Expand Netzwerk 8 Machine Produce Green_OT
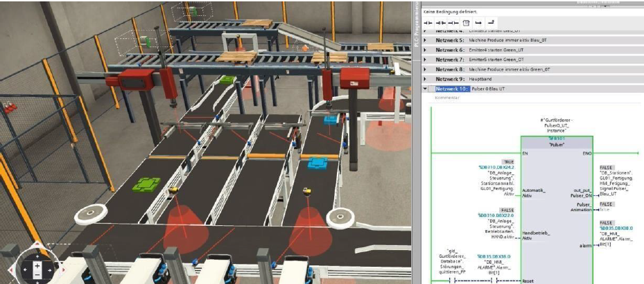 click(x=425, y=70)
